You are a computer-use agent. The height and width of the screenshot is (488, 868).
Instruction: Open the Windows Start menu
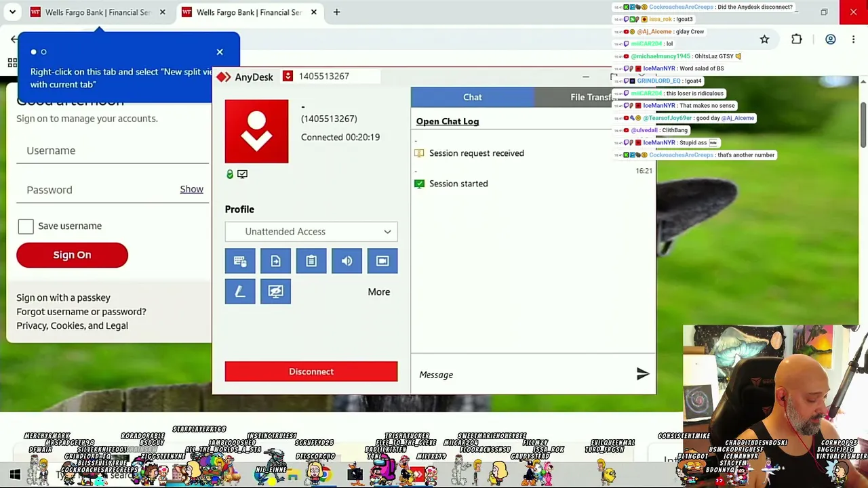pyautogui.click(x=15, y=475)
